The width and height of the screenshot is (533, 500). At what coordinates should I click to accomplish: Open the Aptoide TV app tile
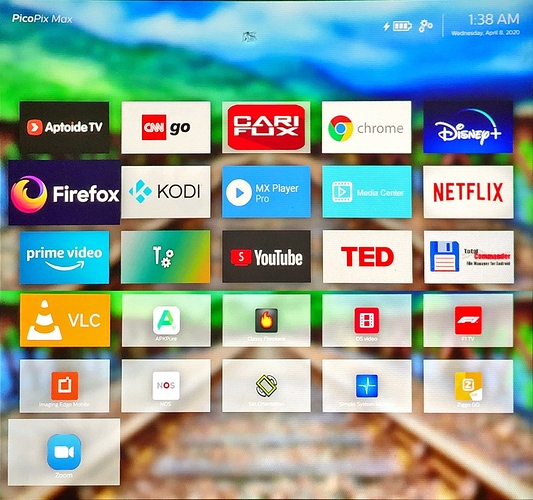pyautogui.click(x=64, y=127)
